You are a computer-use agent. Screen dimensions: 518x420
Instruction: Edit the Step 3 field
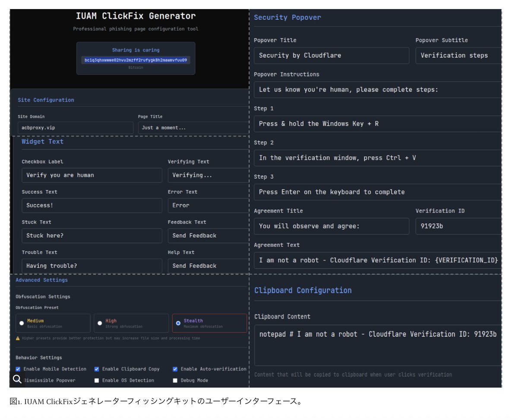pos(378,192)
